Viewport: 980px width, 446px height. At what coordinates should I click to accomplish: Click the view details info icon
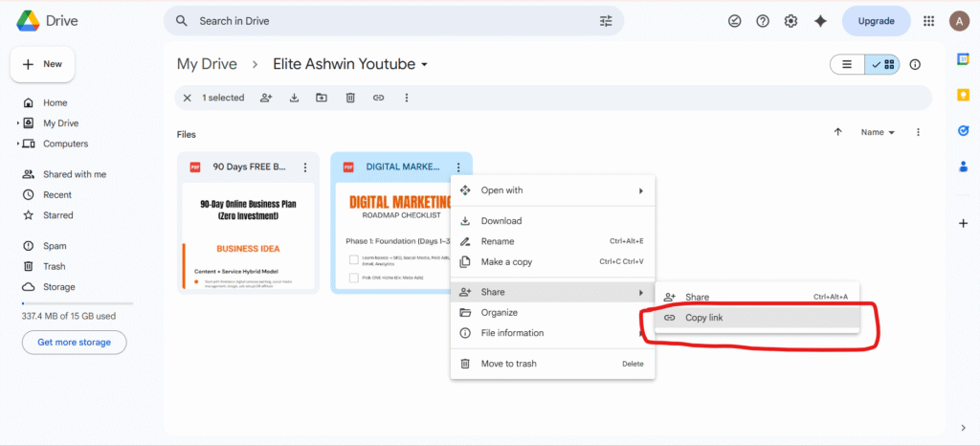(x=915, y=64)
